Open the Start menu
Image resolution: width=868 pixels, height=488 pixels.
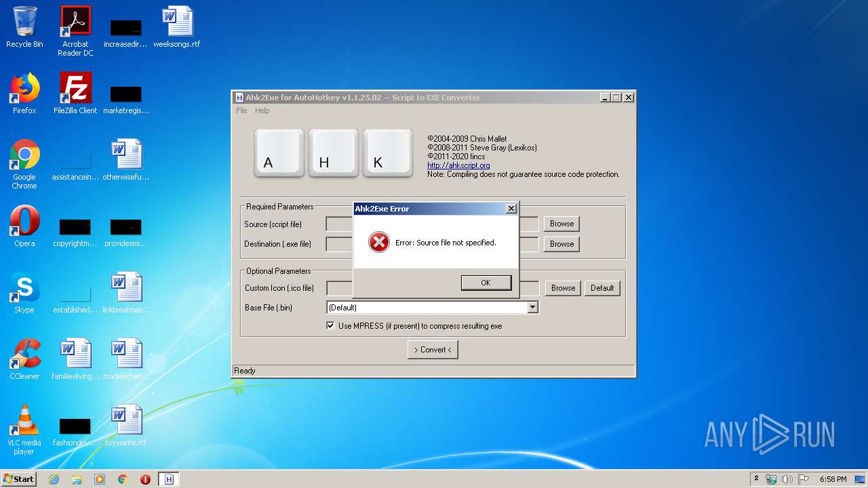click(19, 479)
